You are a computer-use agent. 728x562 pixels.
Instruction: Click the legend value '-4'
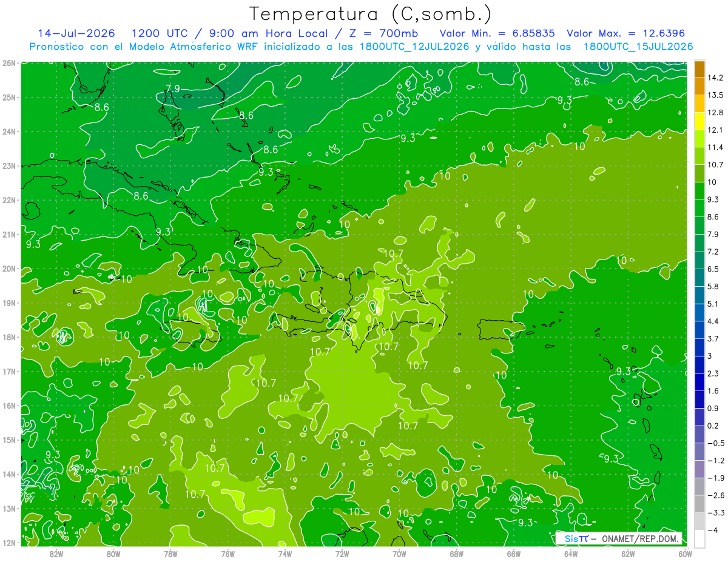pos(713,530)
